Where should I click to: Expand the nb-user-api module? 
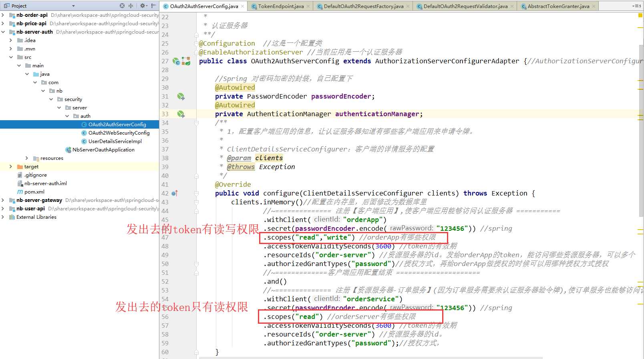click(x=3, y=208)
